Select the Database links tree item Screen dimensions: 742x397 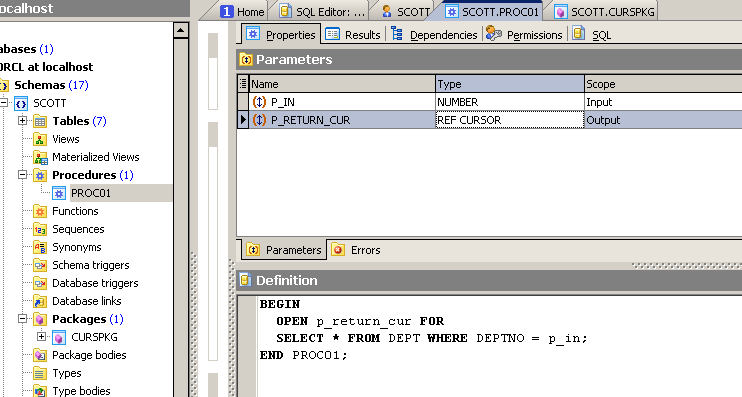pyautogui.click(x=87, y=301)
